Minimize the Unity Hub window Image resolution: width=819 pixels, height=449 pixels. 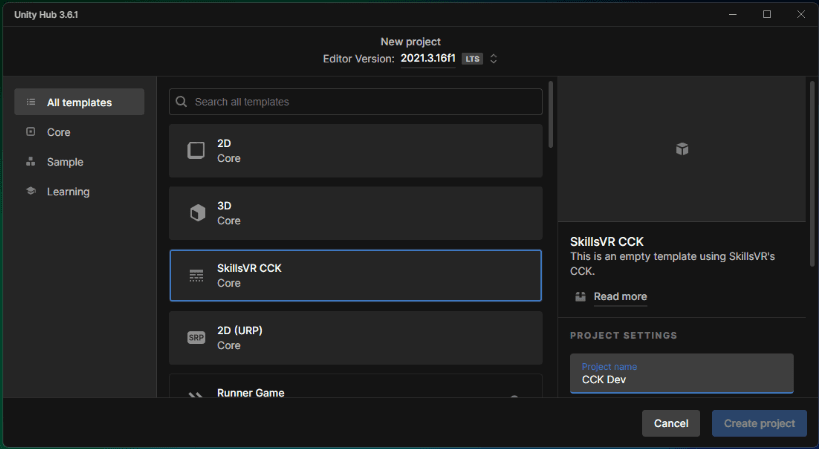733,14
